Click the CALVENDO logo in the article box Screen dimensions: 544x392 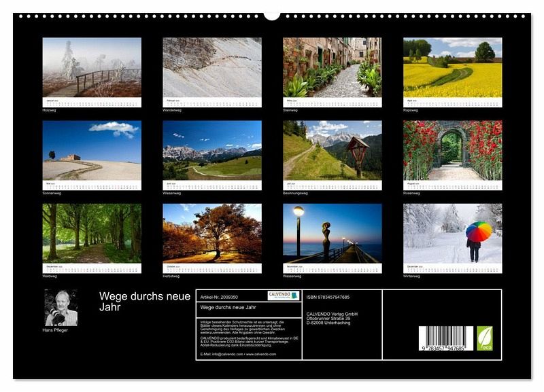click(284, 296)
